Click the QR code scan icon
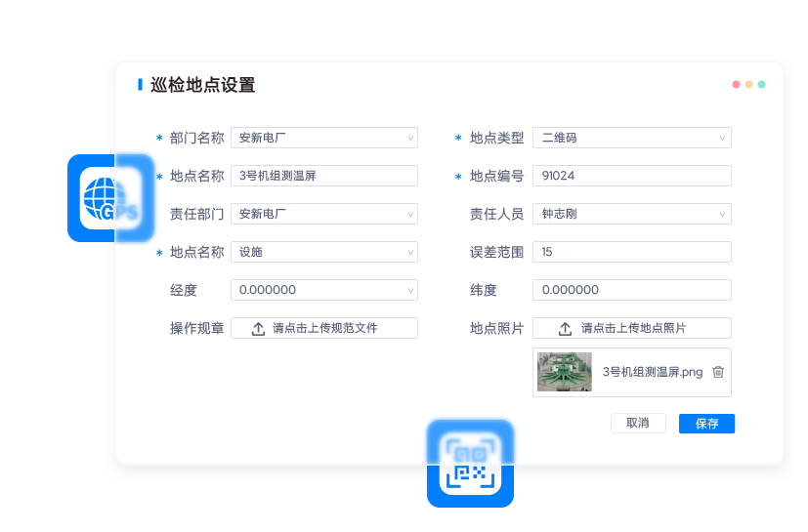 coord(470,464)
